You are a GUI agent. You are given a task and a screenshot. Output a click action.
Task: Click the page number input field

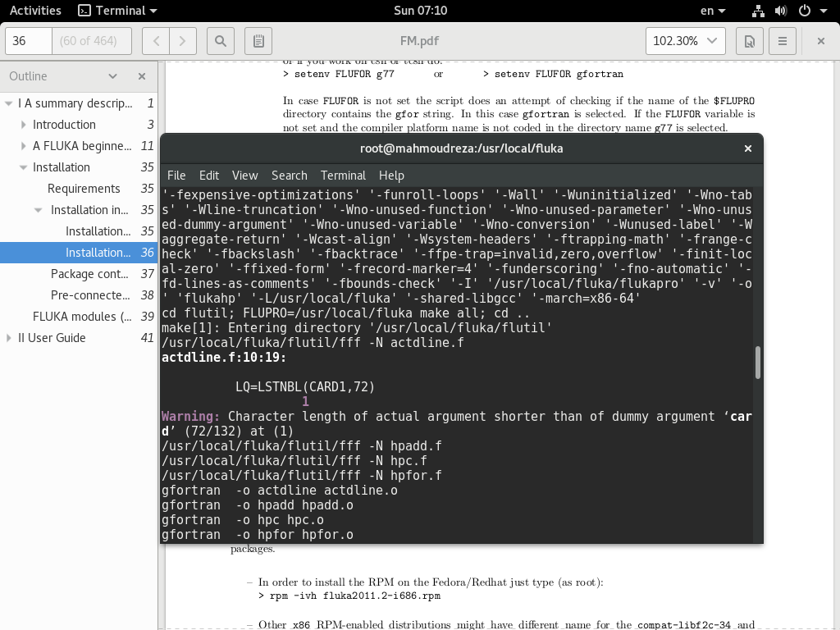tap(29, 41)
